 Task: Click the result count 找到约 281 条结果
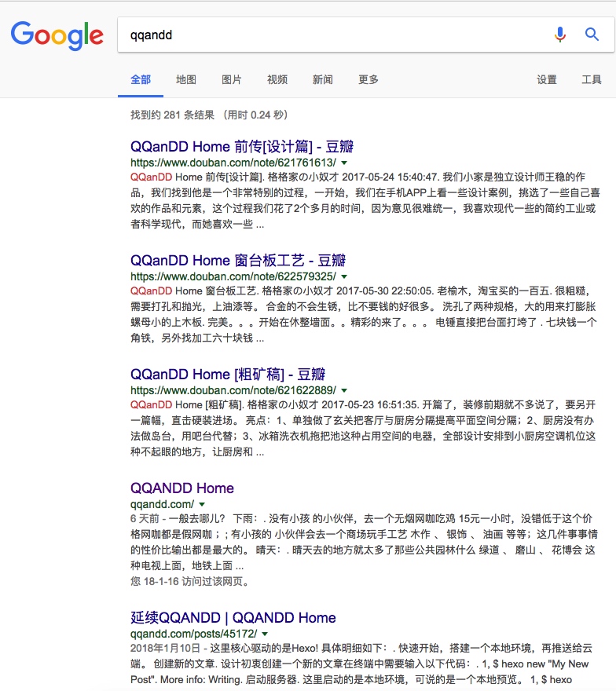point(172,115)
